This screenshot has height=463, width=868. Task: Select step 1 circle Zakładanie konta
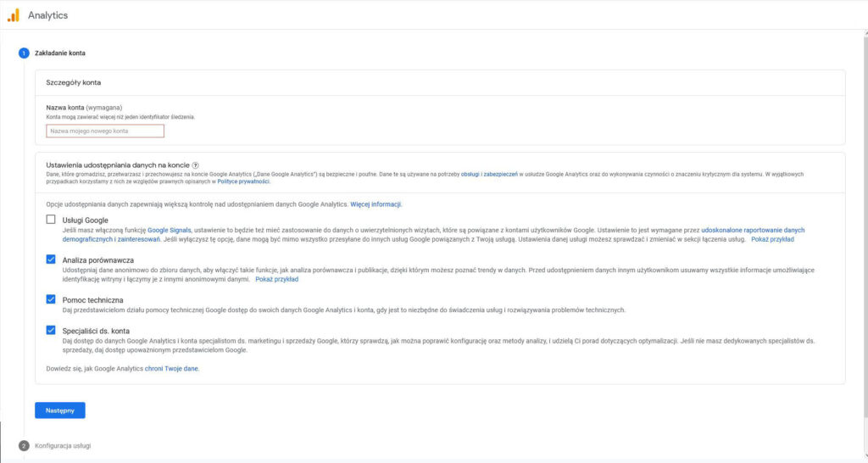tap(24, 53)
